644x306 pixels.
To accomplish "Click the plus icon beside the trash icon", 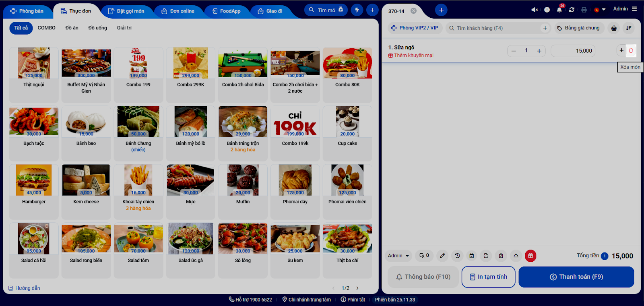I will (621, 50).
